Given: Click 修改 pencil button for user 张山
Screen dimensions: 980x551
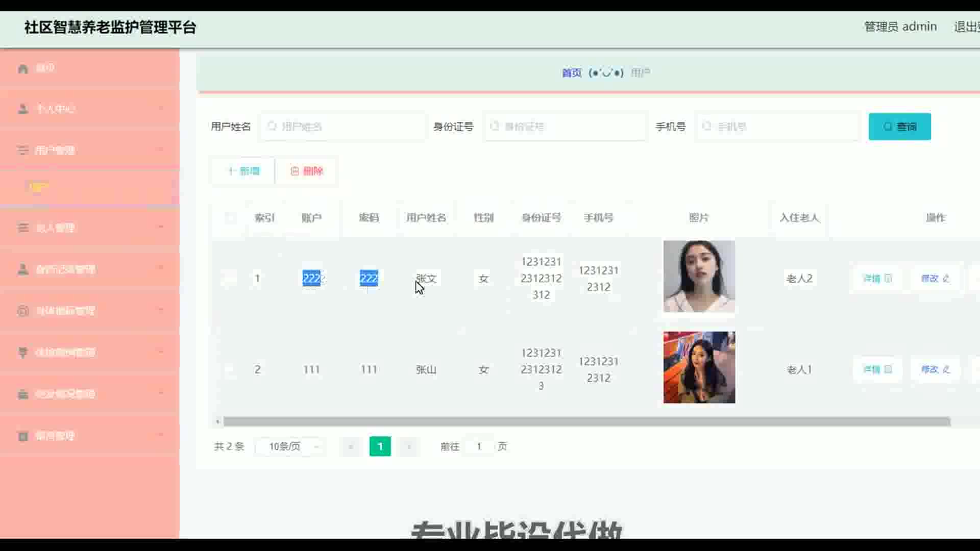Looking at the screenshot, I should [x=935, y=369].
